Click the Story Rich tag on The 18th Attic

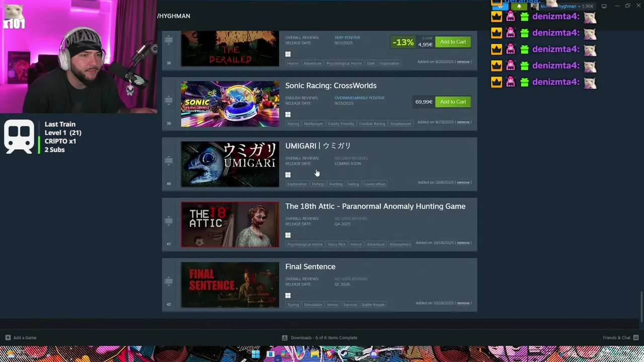(x=337, y=244)
